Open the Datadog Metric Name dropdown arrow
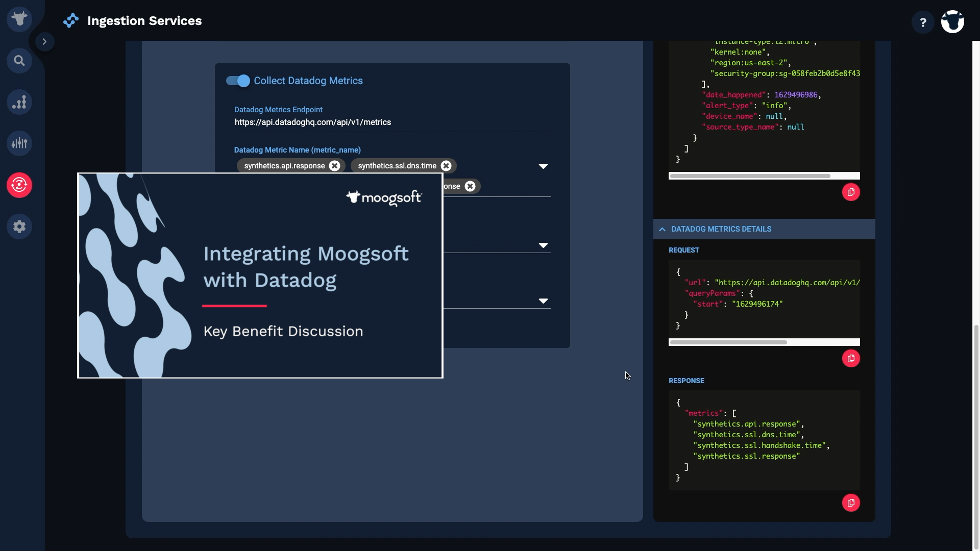Viewport: 980px width, 551px height. (x=543, y=166)
